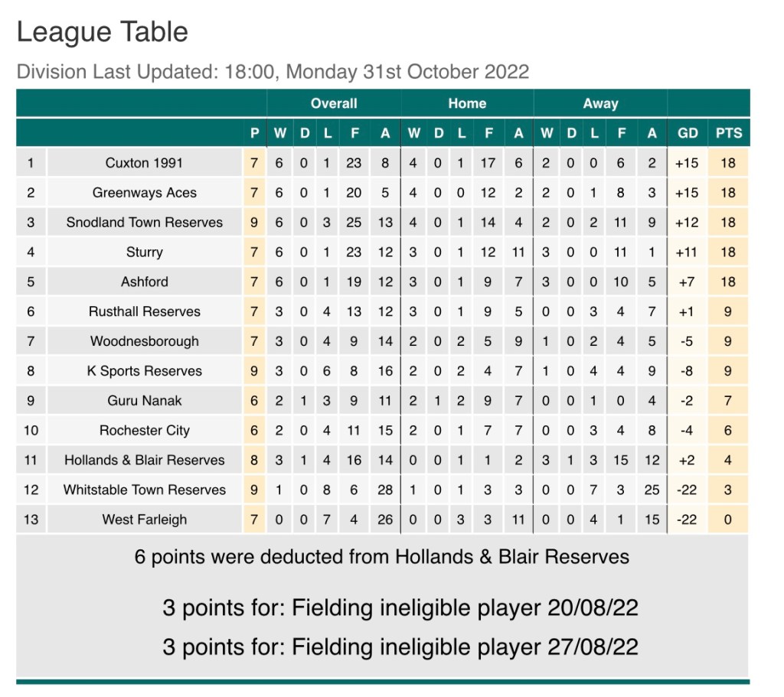Click Whitstable Town Reserves team name
Viewport: 784px width, 697px height.
144,490
